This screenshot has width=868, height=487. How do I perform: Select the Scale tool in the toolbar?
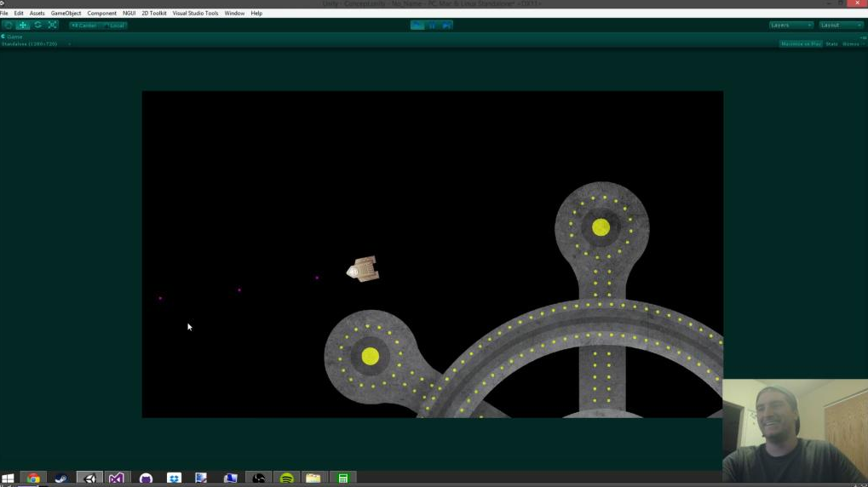tap(53, 25)
